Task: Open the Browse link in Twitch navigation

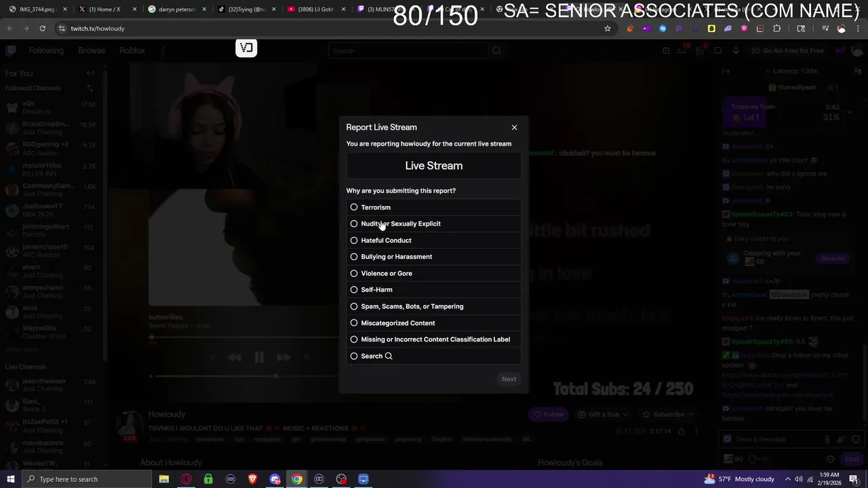Action: pos(92,51)
